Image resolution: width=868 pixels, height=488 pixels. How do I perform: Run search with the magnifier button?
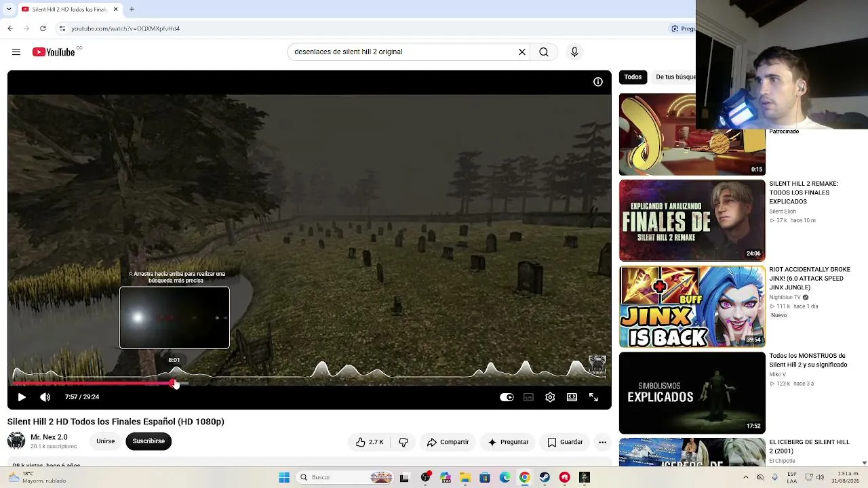click(x=544, y=52)
